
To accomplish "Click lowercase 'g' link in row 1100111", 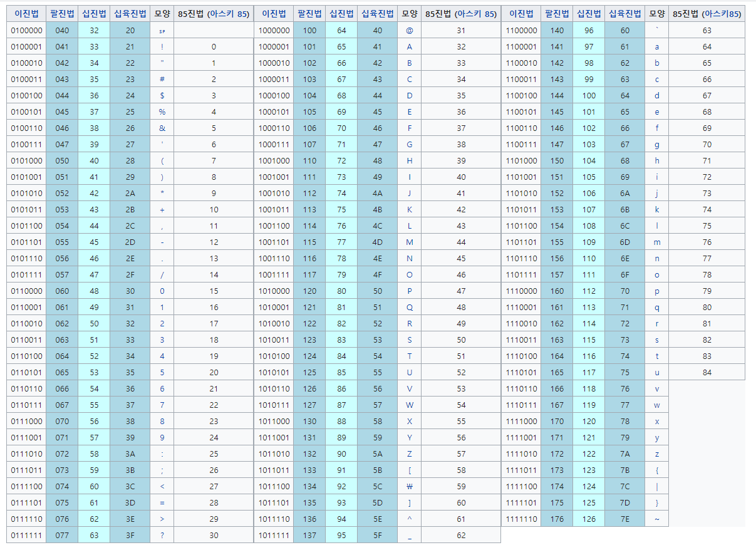I will [657, 144].
